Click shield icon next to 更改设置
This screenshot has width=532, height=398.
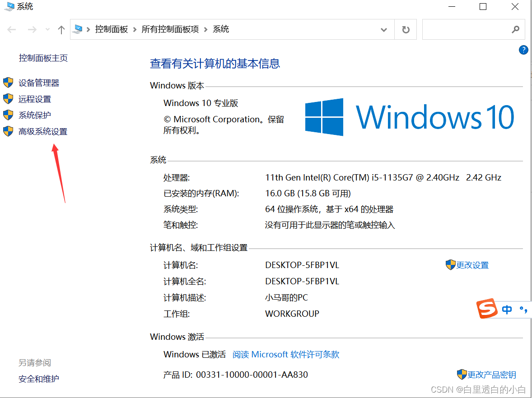click(x=451, y=265)
